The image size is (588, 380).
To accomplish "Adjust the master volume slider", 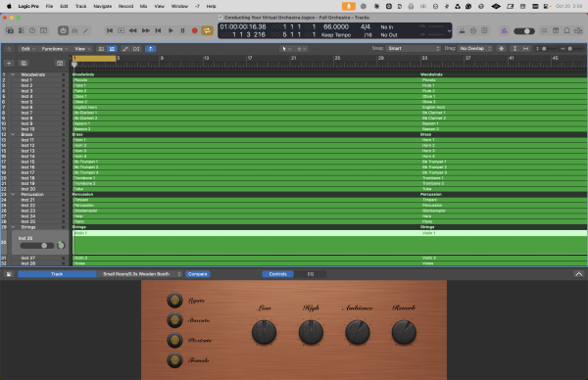I will coord(524,31).
